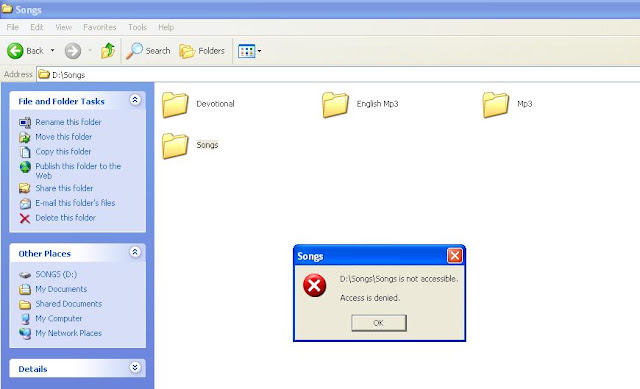Viewport: 640px width, 389px height.
Task: Click the 'Access is denied.' message text
Action: (370, 298)
